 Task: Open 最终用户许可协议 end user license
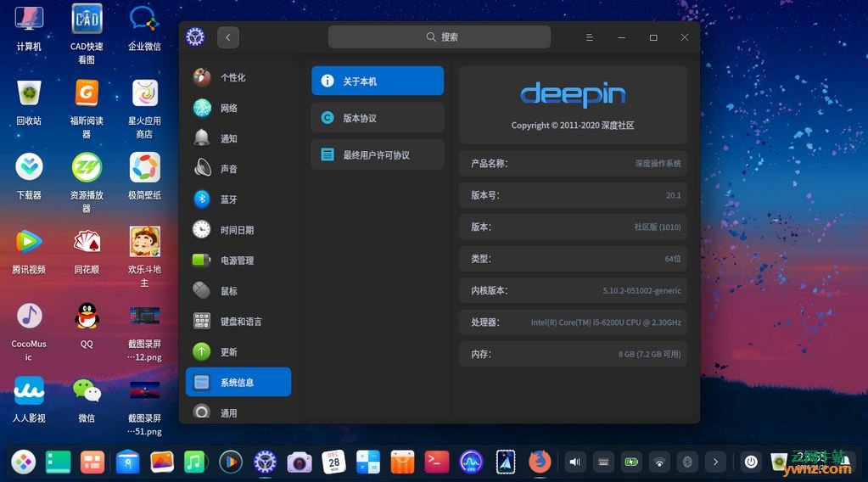coord(378,155)
